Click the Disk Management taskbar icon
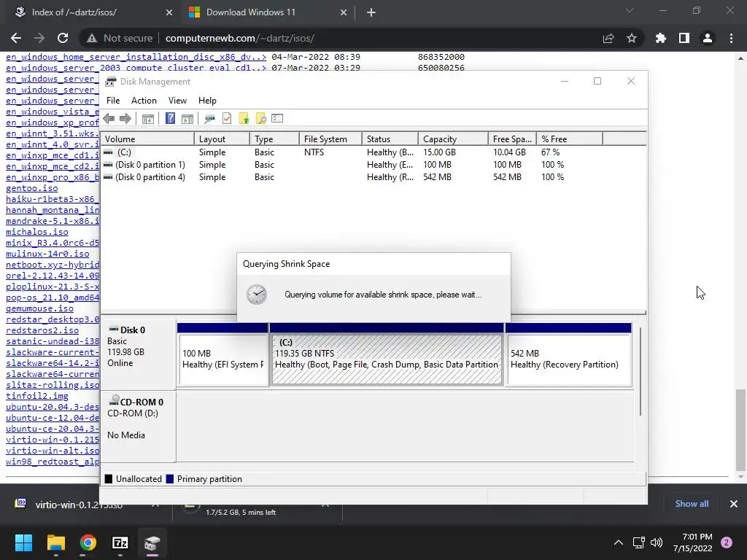747x560 pixels. pyautogui.click(x=152, y=542)
